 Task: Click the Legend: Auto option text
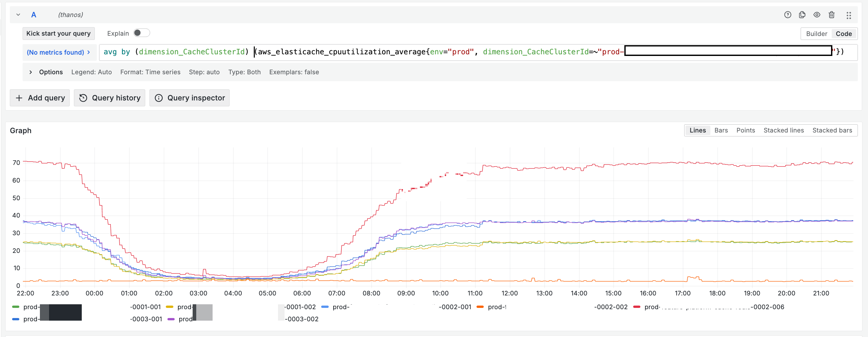[91, 72]
